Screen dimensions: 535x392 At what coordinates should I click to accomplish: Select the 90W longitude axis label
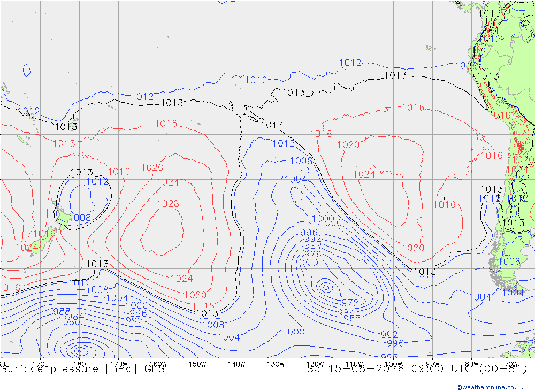(432, 364)
